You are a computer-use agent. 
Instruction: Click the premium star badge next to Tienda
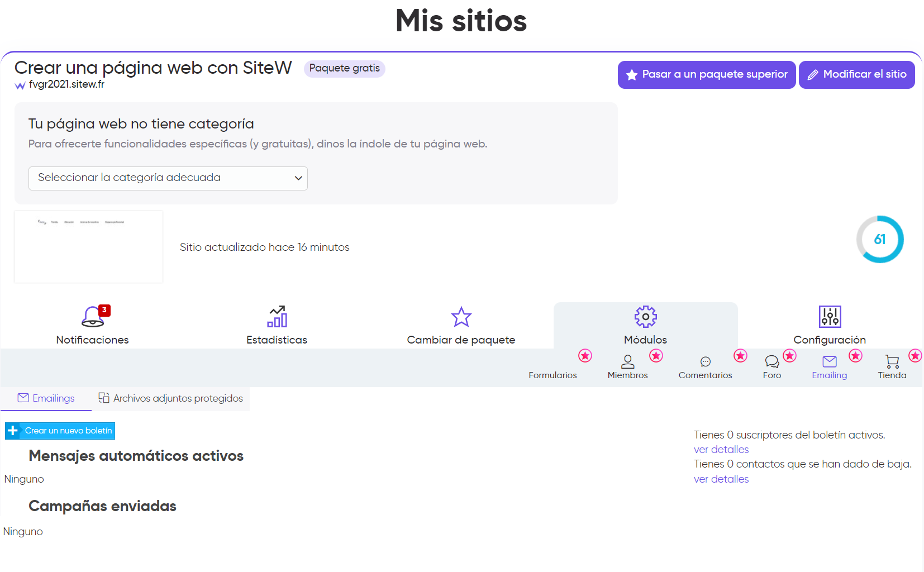coord(915,356)
